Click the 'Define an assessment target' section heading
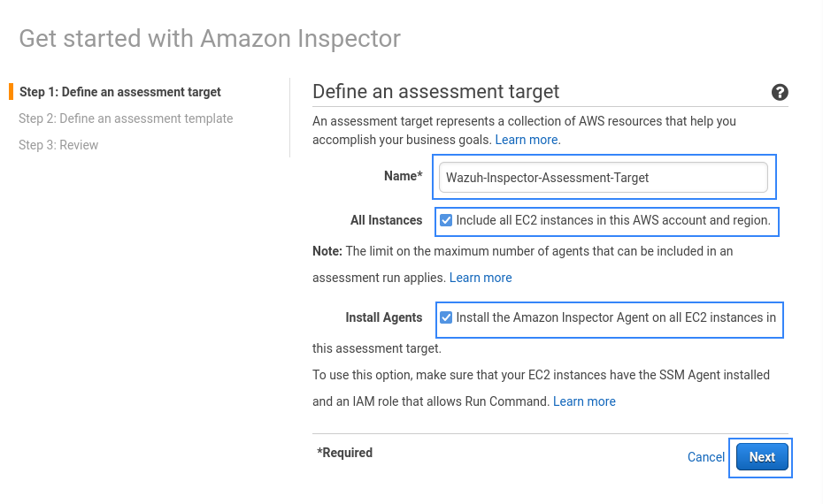This screenshot has width=823, height=504. tap(435, 92)
